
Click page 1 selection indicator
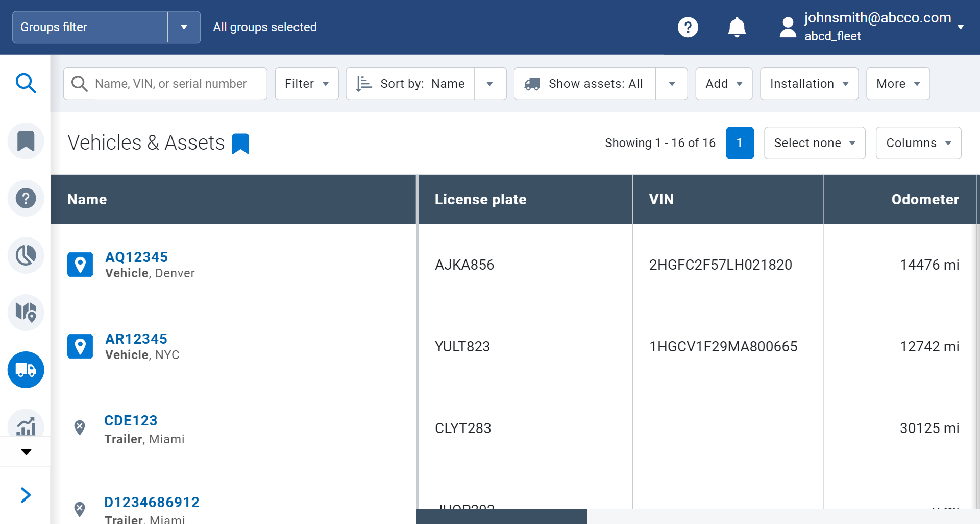coord(740,143)
